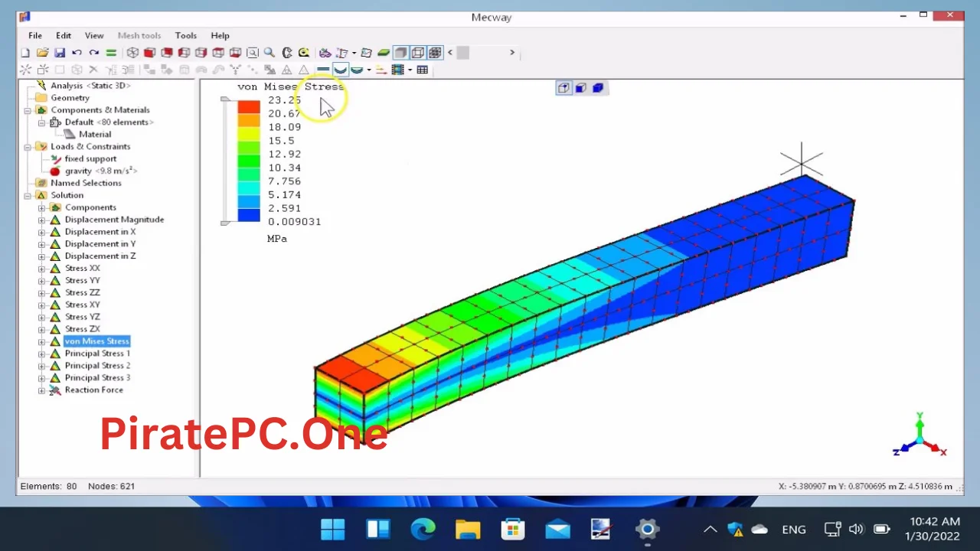Open the File menu

(35, 35)
